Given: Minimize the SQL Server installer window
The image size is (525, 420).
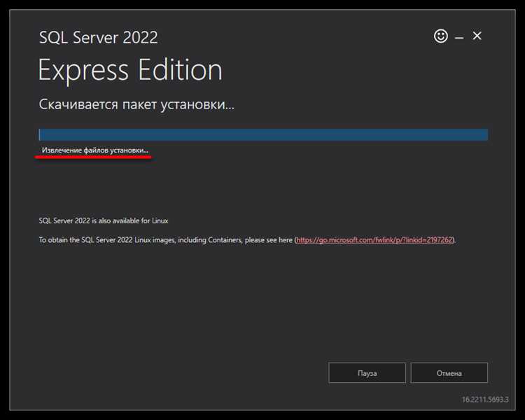Looking at the screenshot, I should tap(459, 38).
